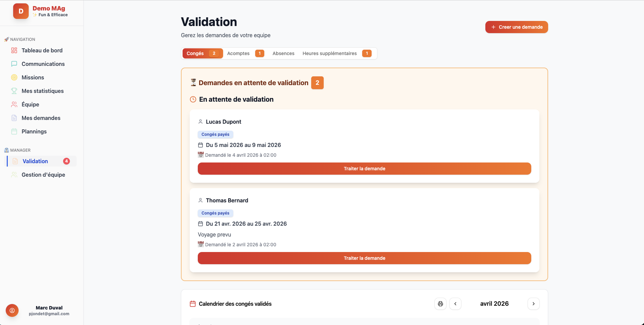Click the Mes statistiques trophy icon
644x325 pixels.
point(14,91)
